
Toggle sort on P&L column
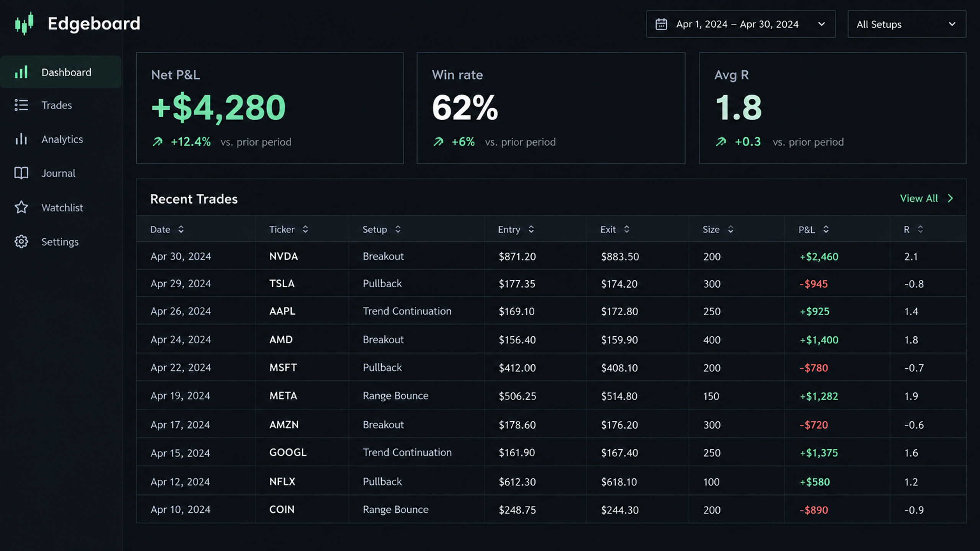[826, 229]
